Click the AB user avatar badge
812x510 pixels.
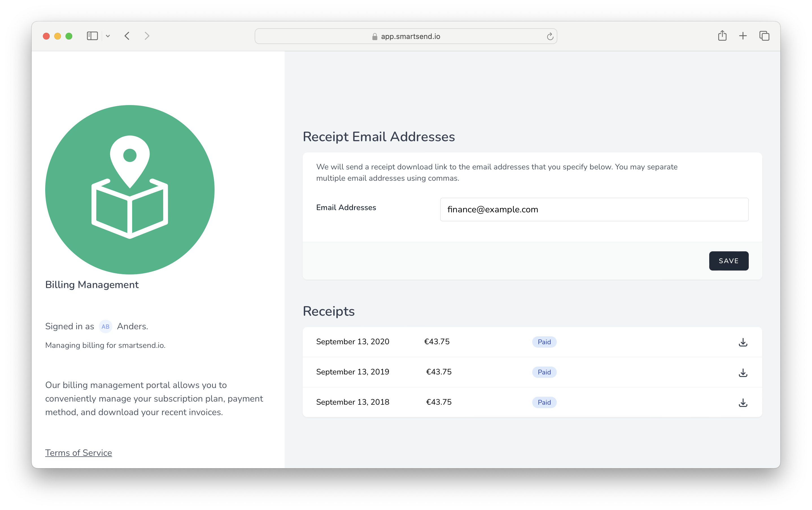(x=105, y=326)
